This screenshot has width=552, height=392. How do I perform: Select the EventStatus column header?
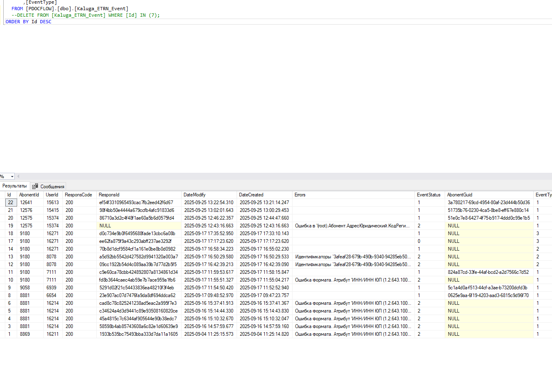(430, 195)
